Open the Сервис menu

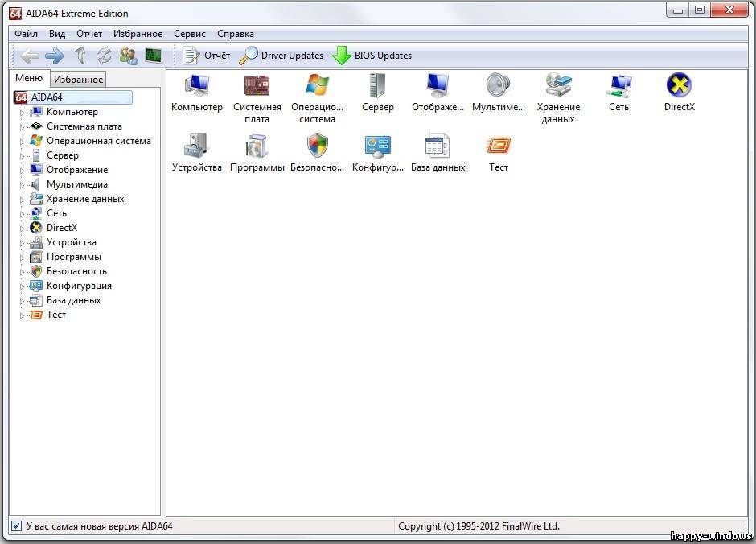[x=190, y=34]
